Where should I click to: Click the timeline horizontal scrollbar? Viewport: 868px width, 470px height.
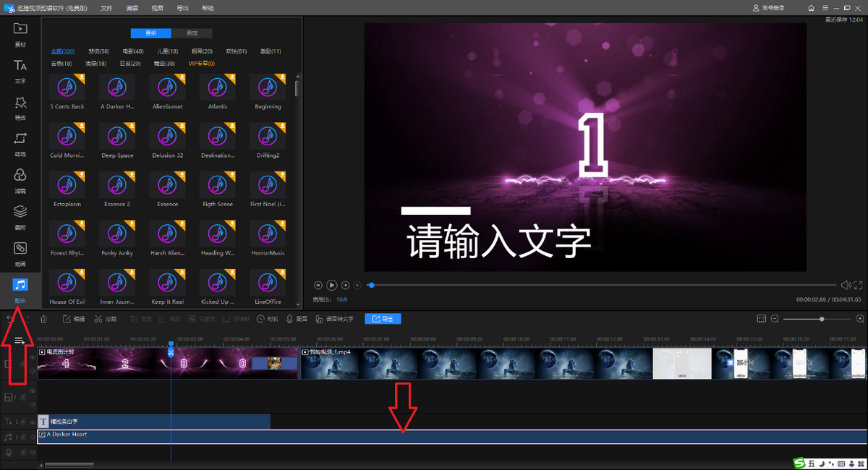pyautogui.click(x=70, y=465)
